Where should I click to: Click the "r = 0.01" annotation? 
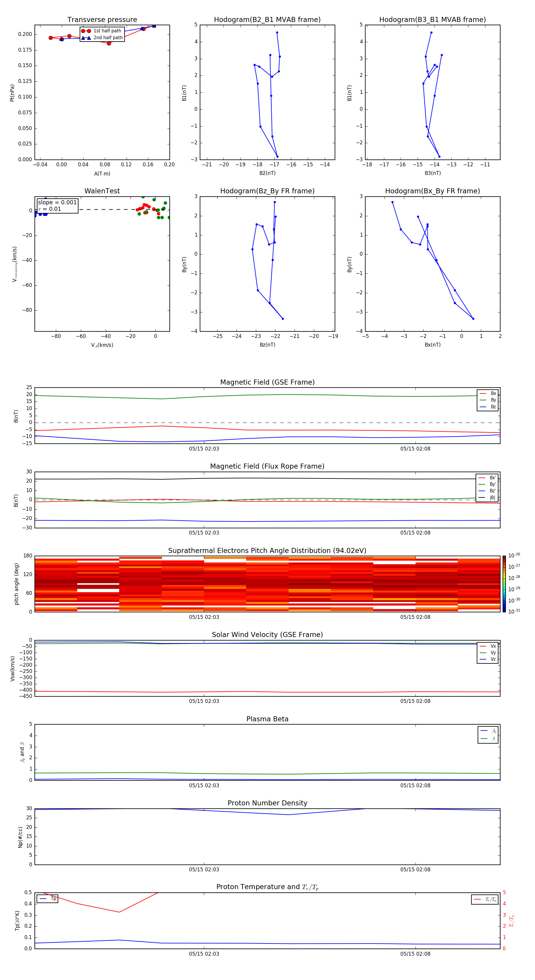coord(50,209)
